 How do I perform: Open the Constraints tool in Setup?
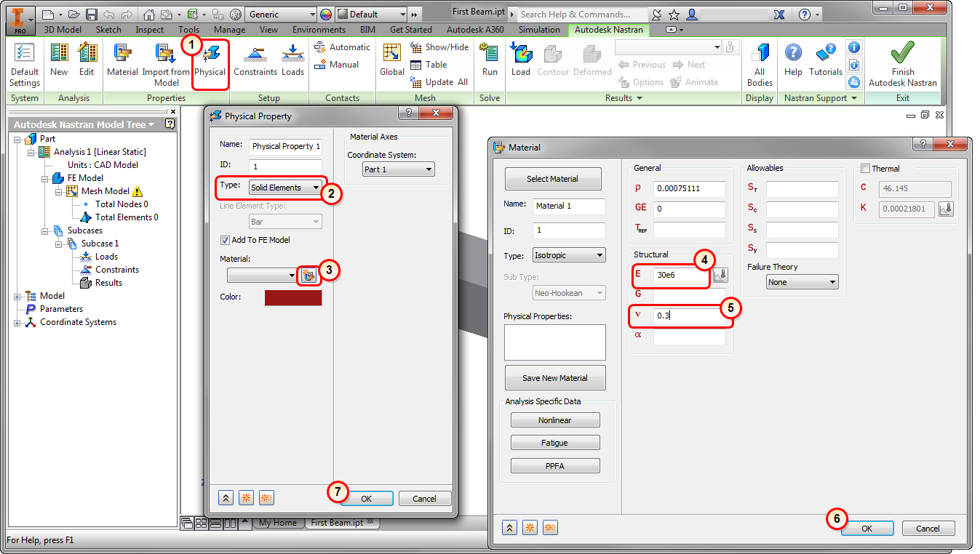[255, 60]
